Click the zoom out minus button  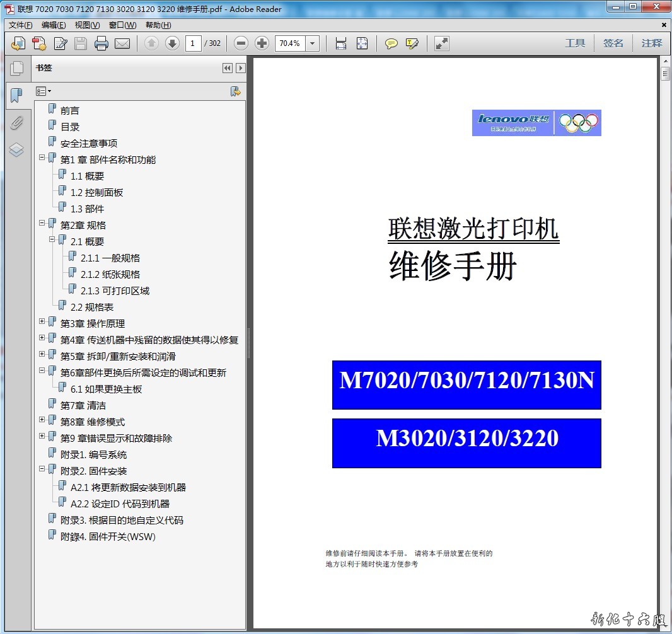(x=241, y=43)
